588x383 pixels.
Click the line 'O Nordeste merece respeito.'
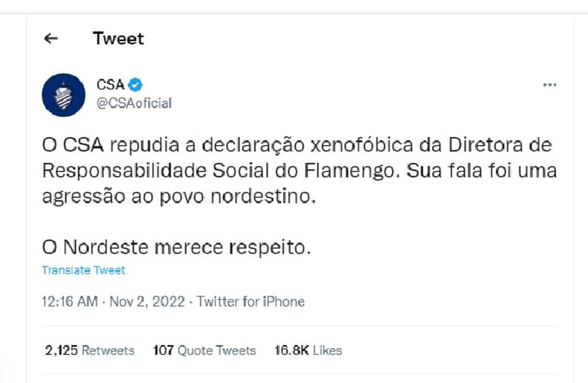(176, 247)
